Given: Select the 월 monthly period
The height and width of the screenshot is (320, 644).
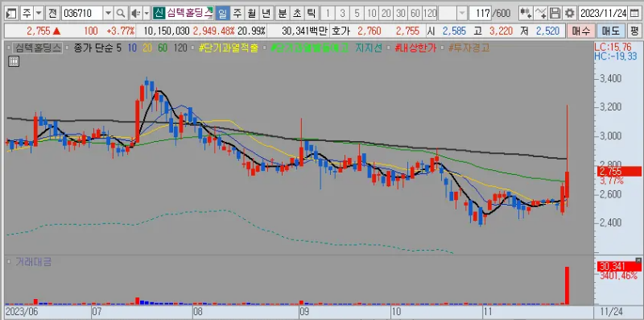Looking at the screenshot, I should pos(251,14).
